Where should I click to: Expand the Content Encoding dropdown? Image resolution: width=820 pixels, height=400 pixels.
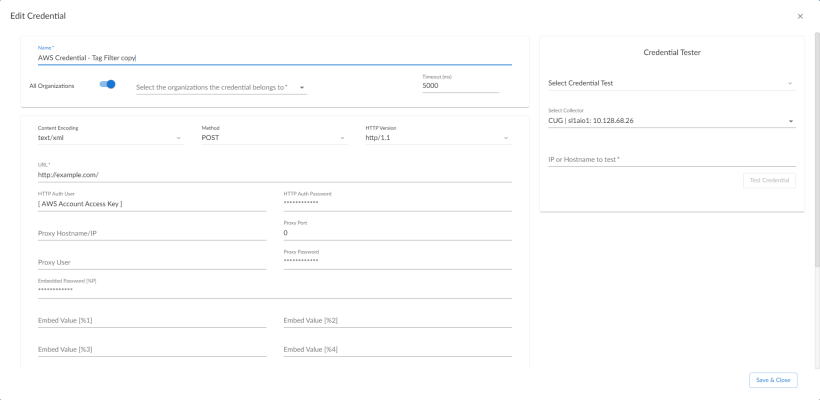click(110, 138)
